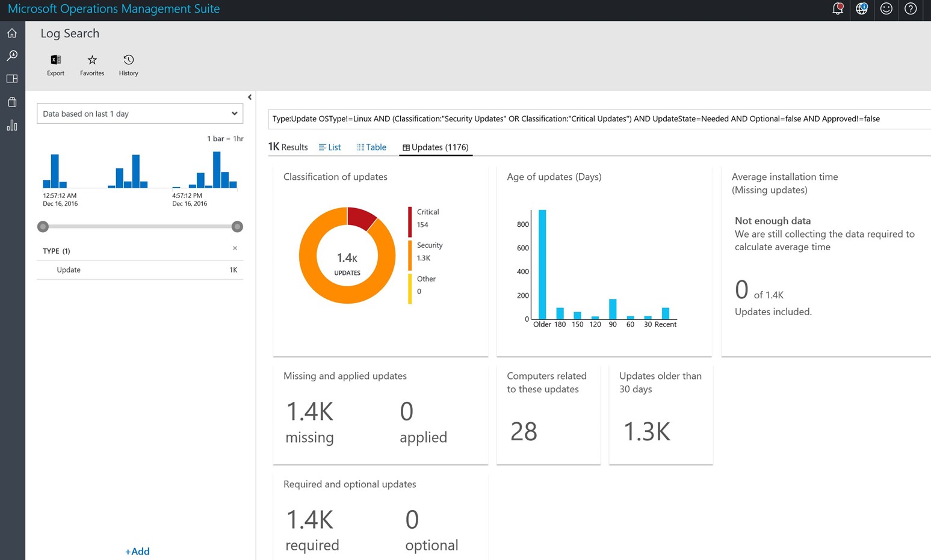This screenshot has width=931, height=560.
Task: Open Usage bar chart icon in sidebar
Action: [12, 125]
